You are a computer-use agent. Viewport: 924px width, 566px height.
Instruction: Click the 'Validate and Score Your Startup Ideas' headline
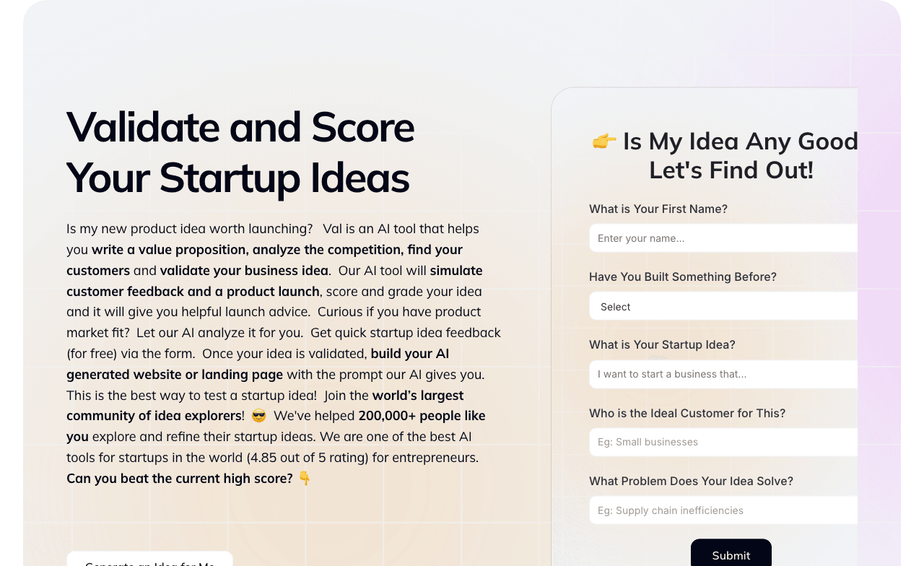(240, 152)
